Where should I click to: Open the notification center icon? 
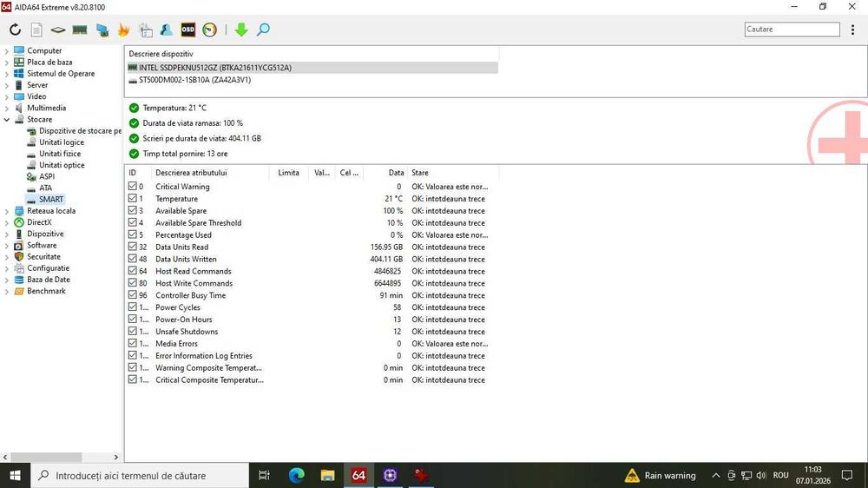coord(847,476)
